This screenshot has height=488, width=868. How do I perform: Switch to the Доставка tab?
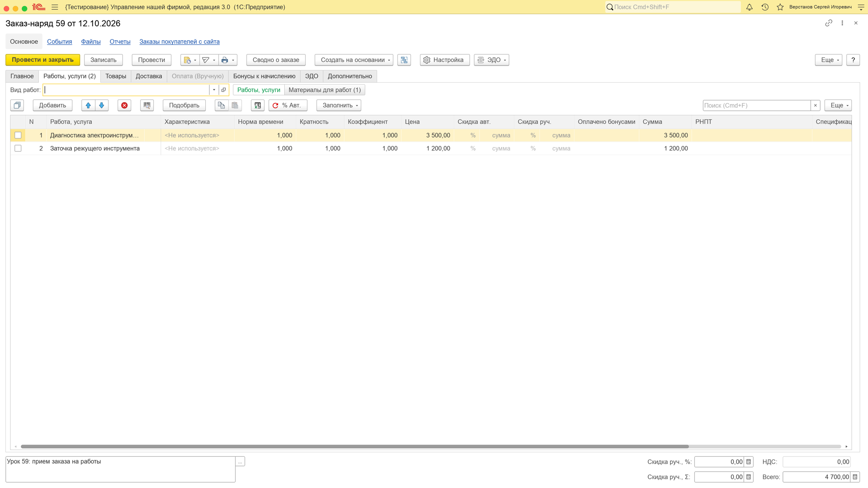pyautogui.click(x=149, y=76)
